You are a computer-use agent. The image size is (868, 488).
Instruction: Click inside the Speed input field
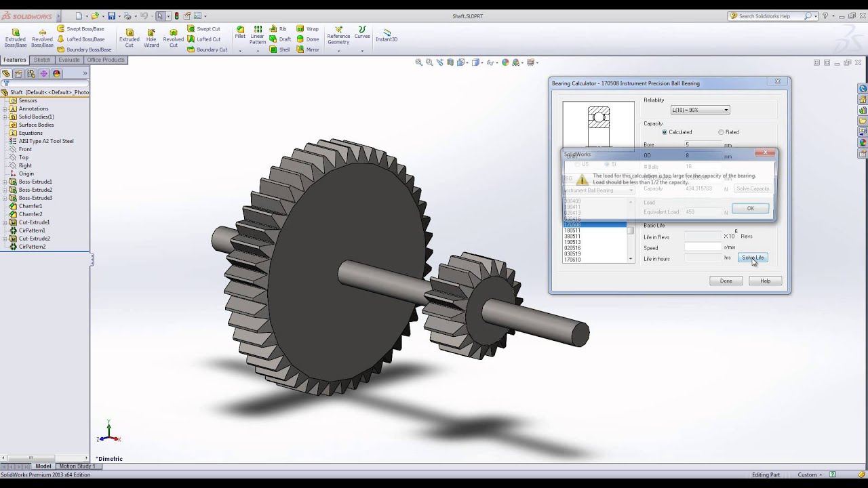coord(703,247)
